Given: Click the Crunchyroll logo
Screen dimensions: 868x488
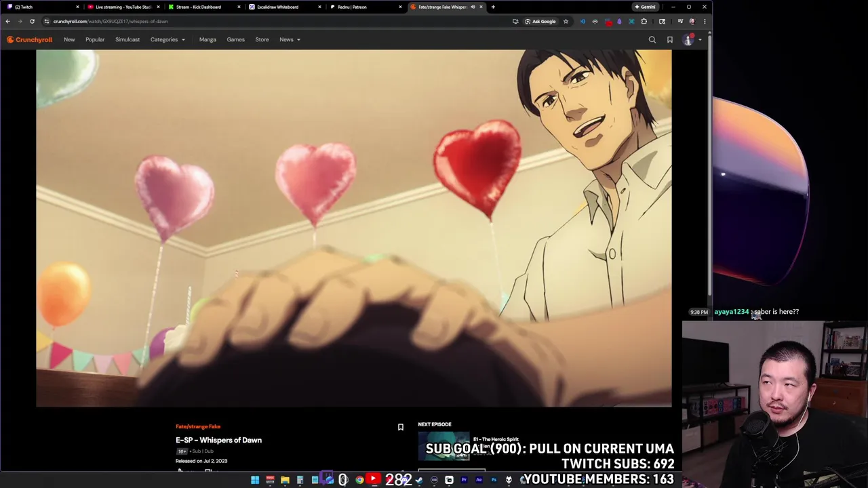Looking at the screenshot, I should click(x=29, y=40).
